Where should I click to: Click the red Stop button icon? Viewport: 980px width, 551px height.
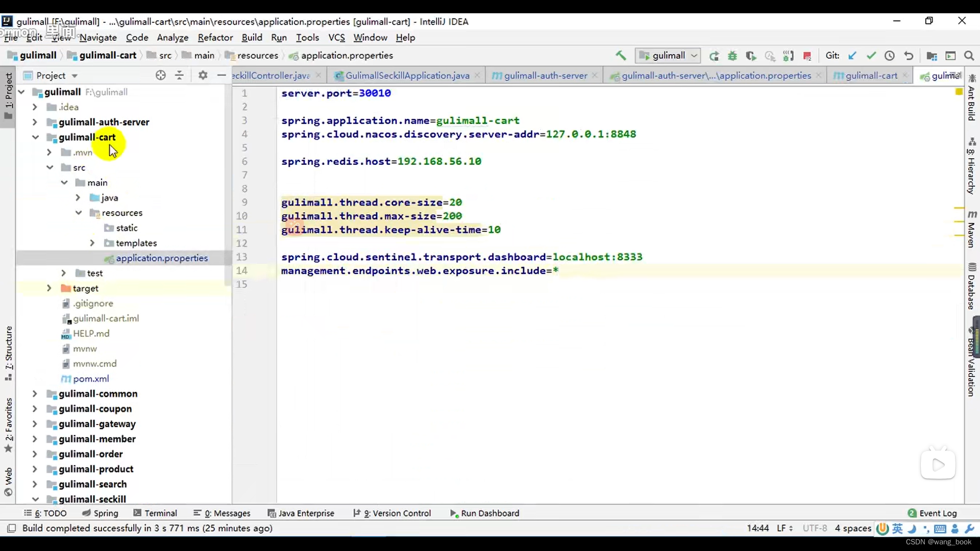pyautogui.click(x=807, y=56)
